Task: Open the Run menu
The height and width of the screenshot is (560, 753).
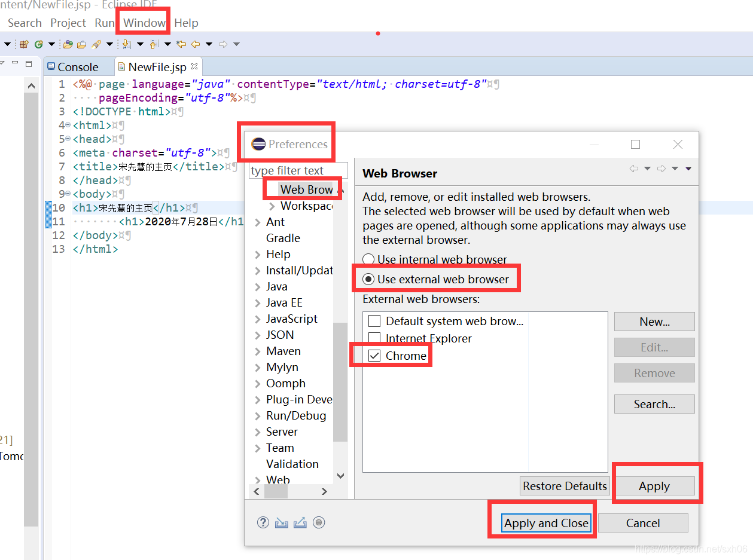Action: [104, 23]
